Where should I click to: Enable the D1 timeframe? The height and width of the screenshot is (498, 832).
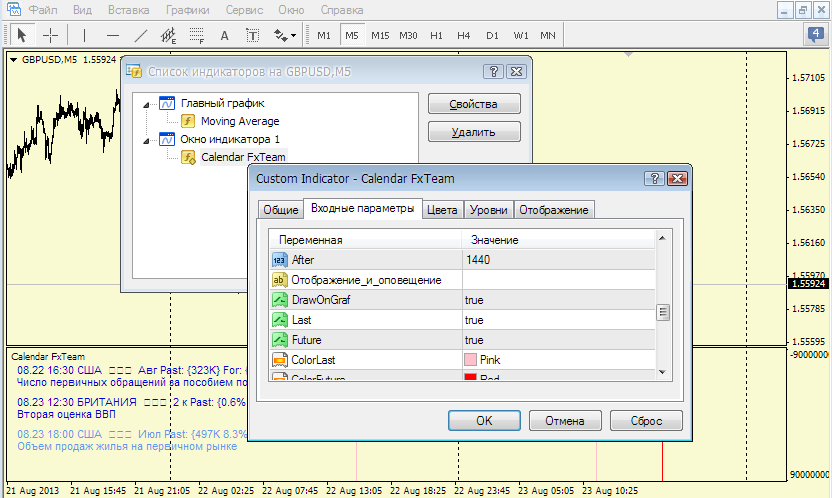(x=492, y=35)
